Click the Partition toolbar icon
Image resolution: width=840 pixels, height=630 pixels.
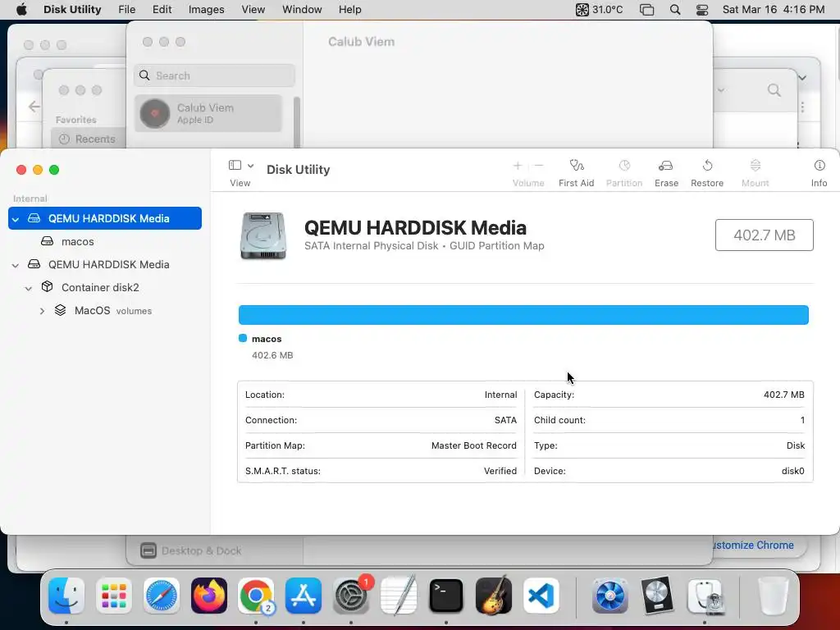pyautogui.click(x=624, y=166)
